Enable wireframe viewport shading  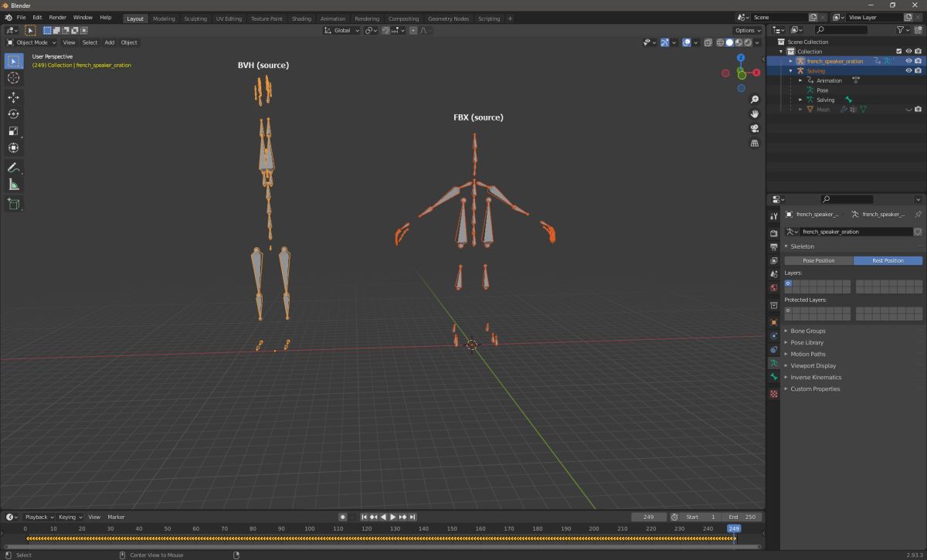tap(721, 42)
